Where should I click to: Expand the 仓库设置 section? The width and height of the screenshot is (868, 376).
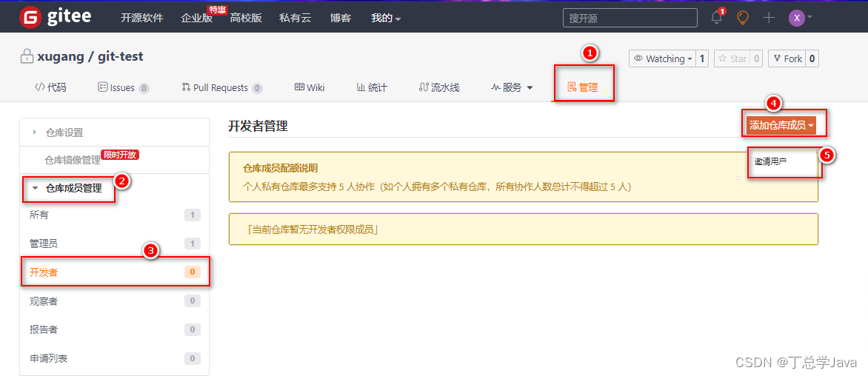pyautogui.click(x=115, y=132)
